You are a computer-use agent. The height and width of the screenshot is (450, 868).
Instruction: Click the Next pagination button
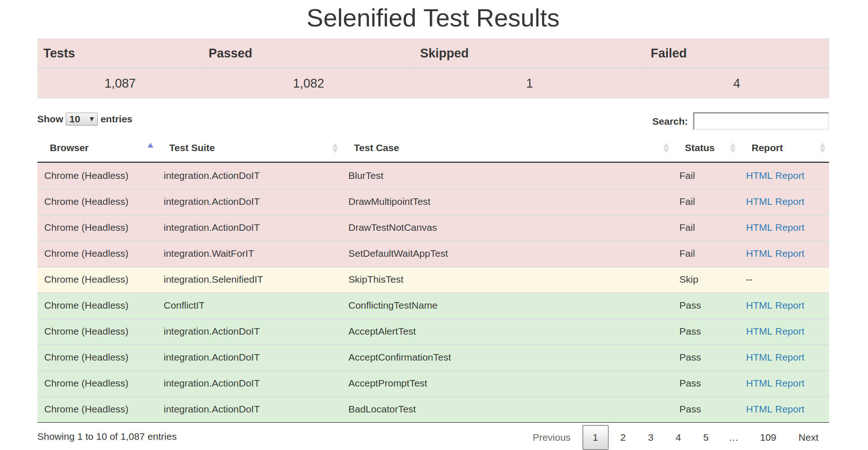click(x=808, y=437)
